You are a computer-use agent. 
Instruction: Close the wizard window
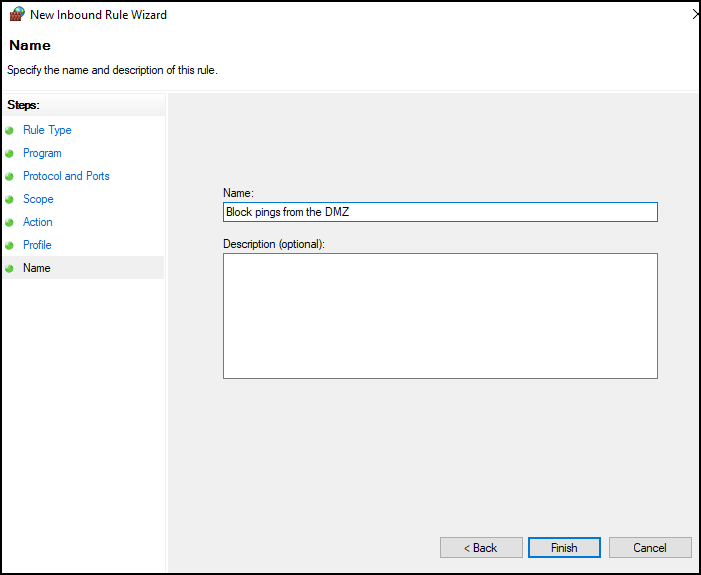(696, 14)
